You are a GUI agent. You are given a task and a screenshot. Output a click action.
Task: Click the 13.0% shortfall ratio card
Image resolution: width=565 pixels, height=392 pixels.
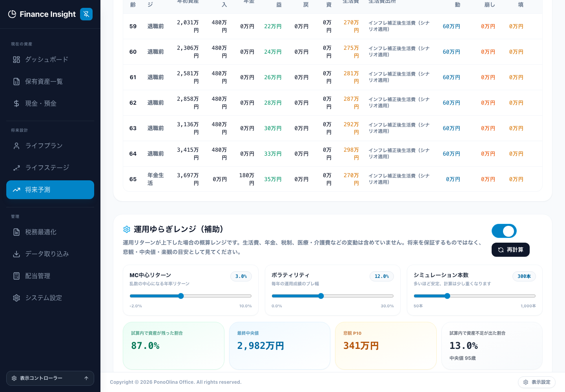(492, 346)
